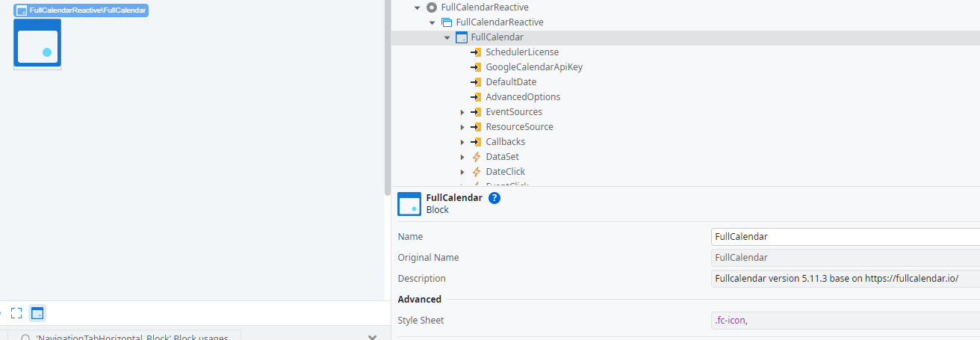Click the SchedulerLicense input parameter icon
980x340 pixels.
click(x=476, y=52)
